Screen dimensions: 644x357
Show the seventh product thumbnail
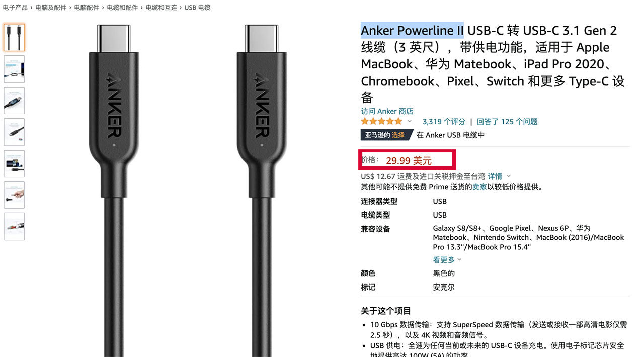(x=14, y=227)
